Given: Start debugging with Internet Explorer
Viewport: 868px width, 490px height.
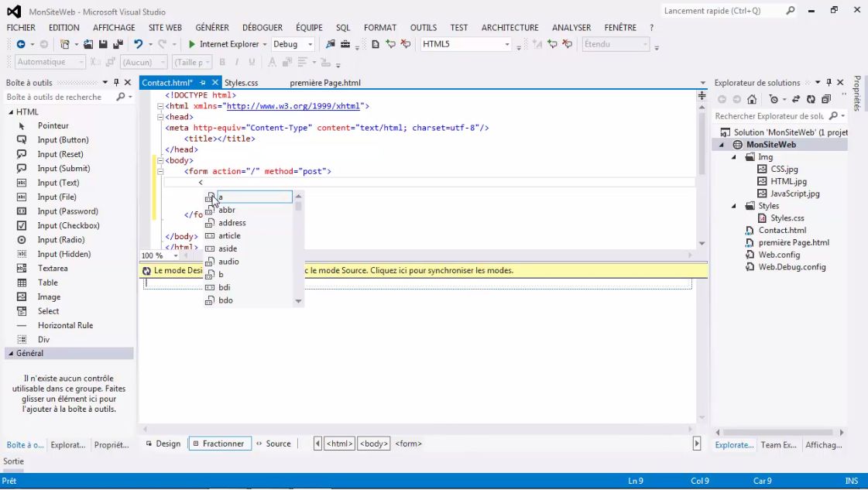Looking at the screenshot, I should [x=191, y=44].
